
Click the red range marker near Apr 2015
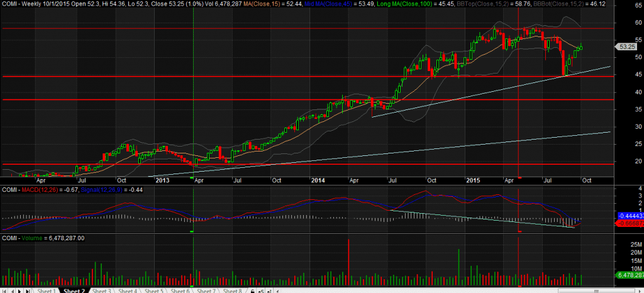519,178
